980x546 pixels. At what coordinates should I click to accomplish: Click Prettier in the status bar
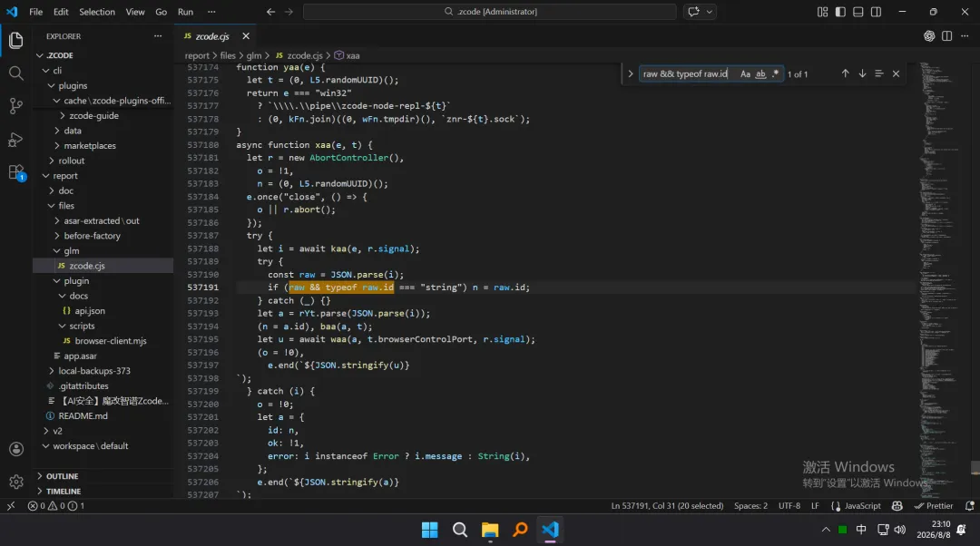click(x=933, y=506)
